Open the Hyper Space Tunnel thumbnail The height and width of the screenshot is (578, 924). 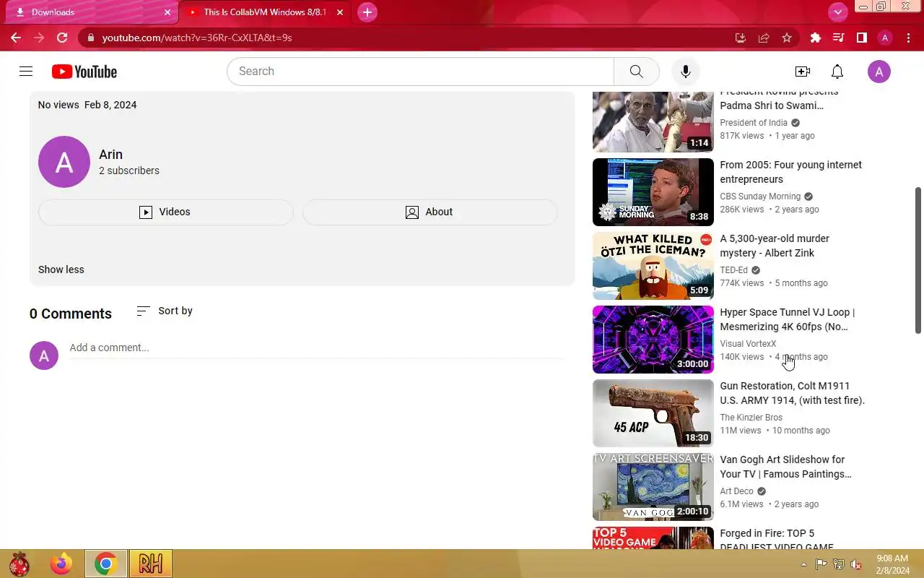coord(653,340)
